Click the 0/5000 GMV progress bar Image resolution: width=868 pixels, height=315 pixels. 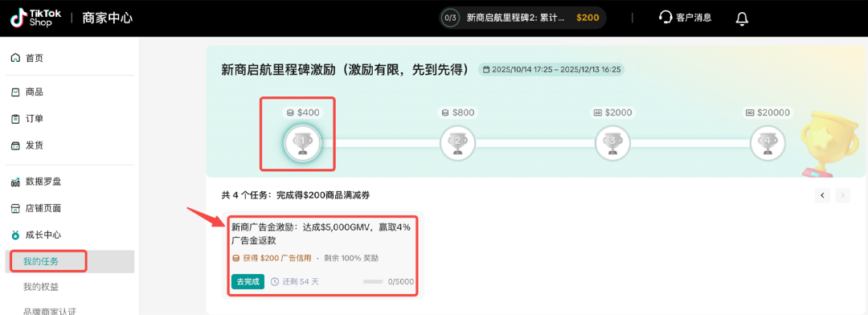[373, 282]
